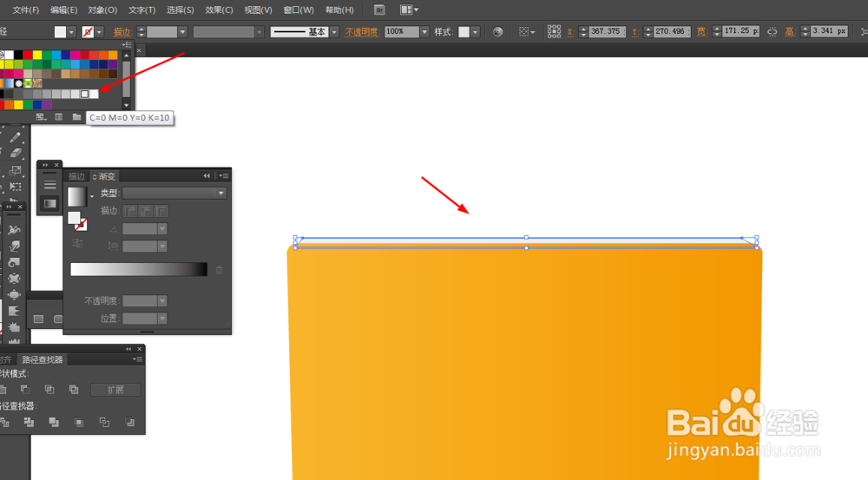868x480 pixels.
Task: Launch Adobe Bridge with the Br icon
Action: click(x=379, y=10)
